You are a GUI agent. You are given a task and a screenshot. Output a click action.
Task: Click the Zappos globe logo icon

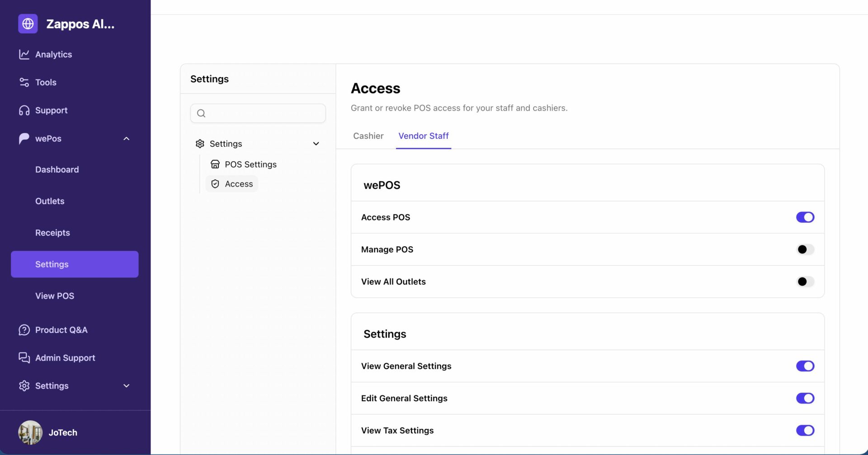(28, 23)
